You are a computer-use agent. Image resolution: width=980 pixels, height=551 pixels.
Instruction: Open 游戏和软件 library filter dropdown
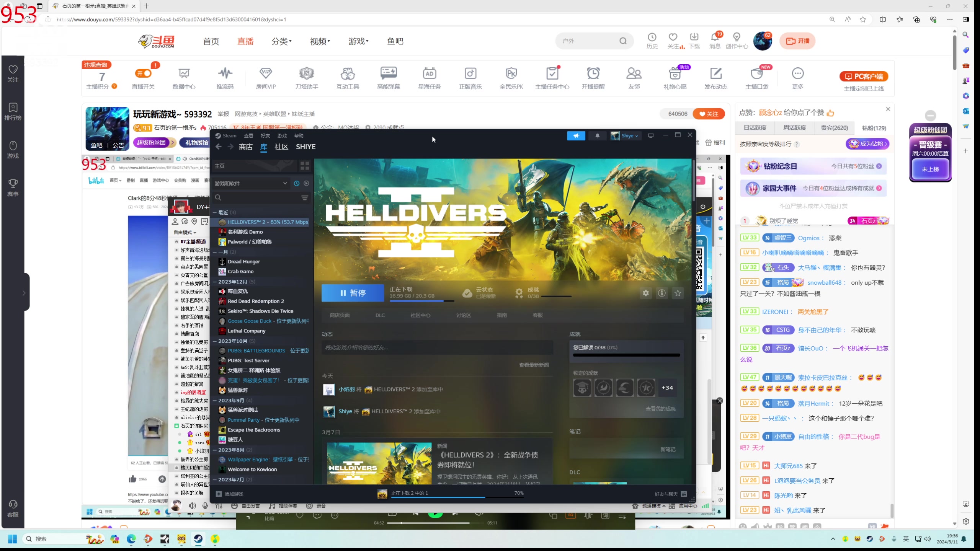(x=251, y=183)
